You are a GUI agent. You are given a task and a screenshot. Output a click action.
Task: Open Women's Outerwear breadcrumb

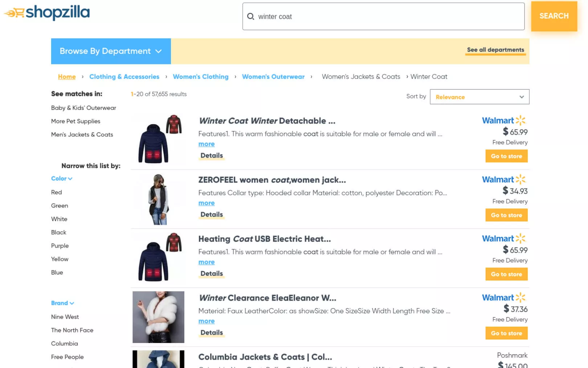coord(273,77)
